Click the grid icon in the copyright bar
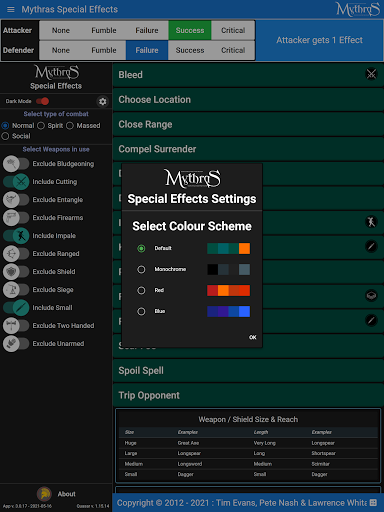The height and width of the screenshot is (512, 384). pos(373,502)
